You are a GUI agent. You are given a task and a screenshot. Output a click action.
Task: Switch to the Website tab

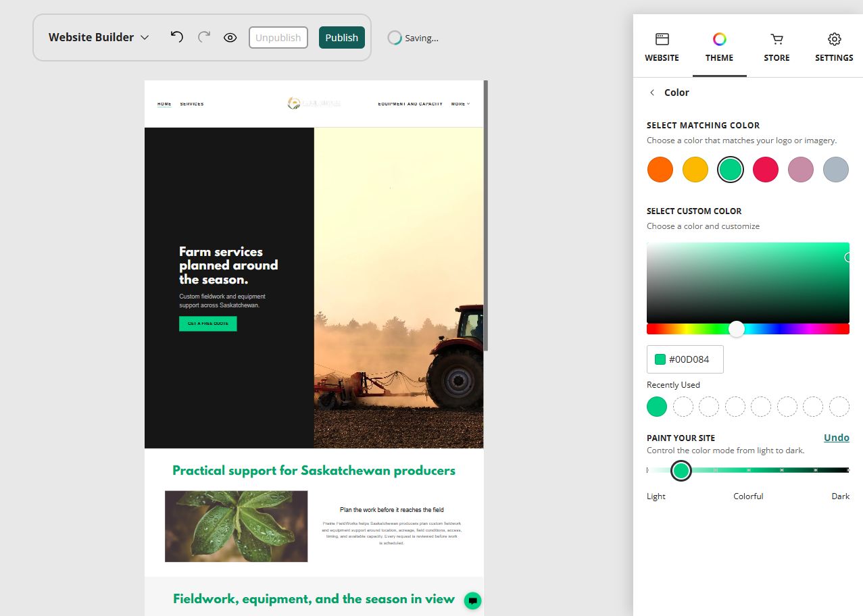[x=662, y=47]
